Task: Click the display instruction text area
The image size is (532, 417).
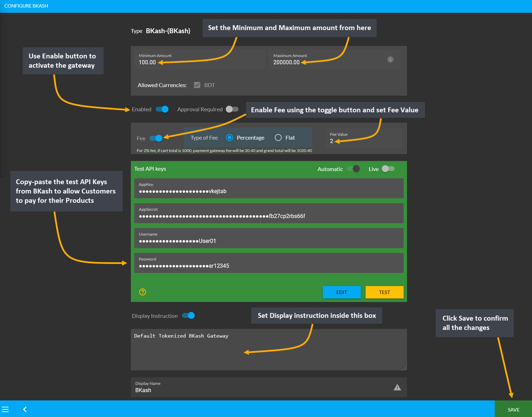Action: coord(269,350)
